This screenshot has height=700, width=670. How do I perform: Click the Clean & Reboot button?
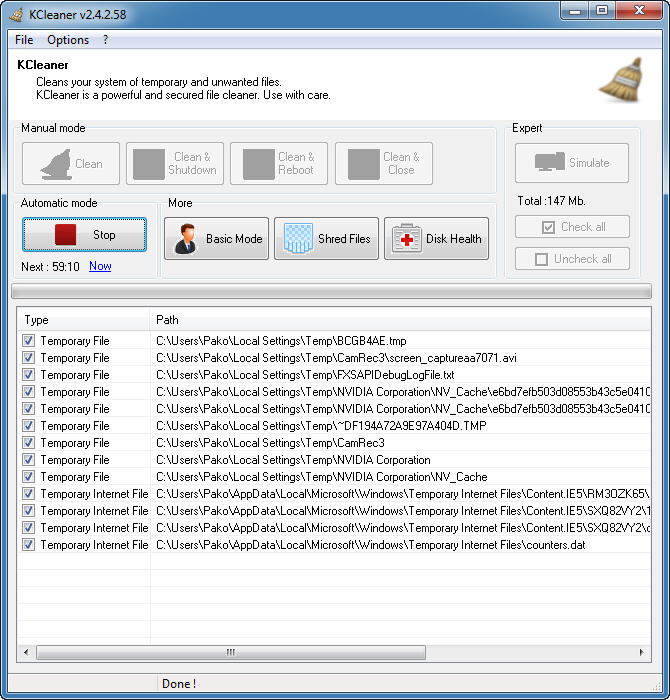coord(279,163)
